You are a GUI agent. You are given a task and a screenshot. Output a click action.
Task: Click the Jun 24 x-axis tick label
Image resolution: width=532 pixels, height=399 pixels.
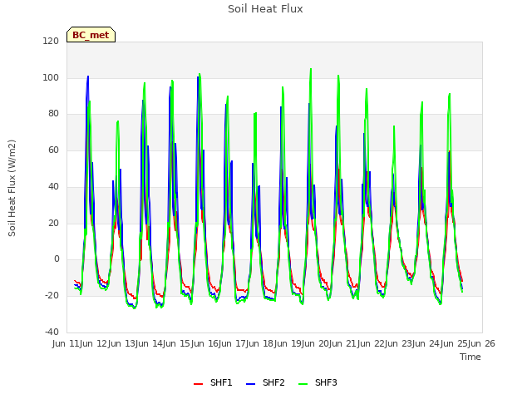point(427,343)
